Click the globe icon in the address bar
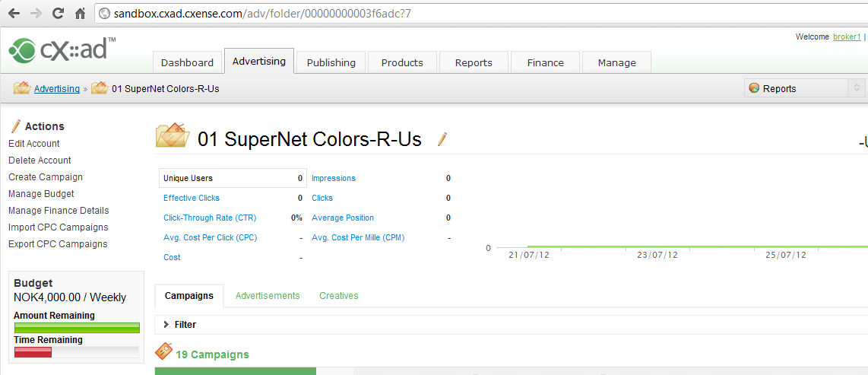Image resolution: width=868 pixels, height=375 pixels. click(105, 14)
